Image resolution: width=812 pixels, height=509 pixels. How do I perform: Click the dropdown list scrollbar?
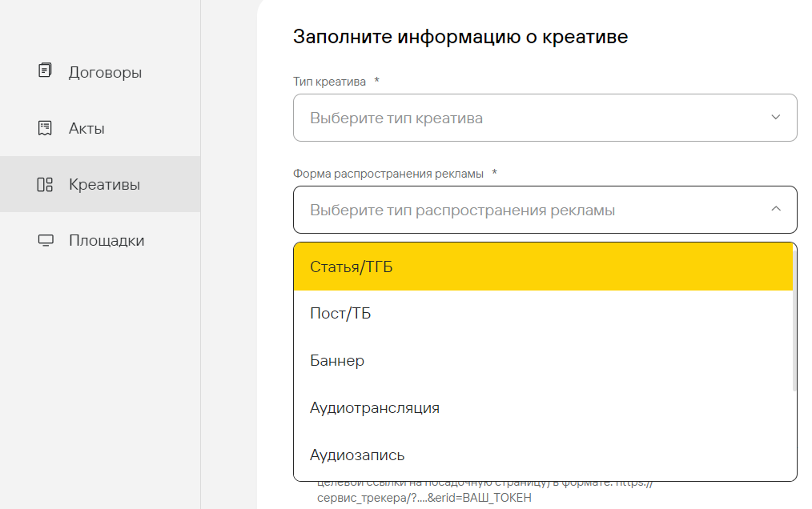(x=794, y=320)
